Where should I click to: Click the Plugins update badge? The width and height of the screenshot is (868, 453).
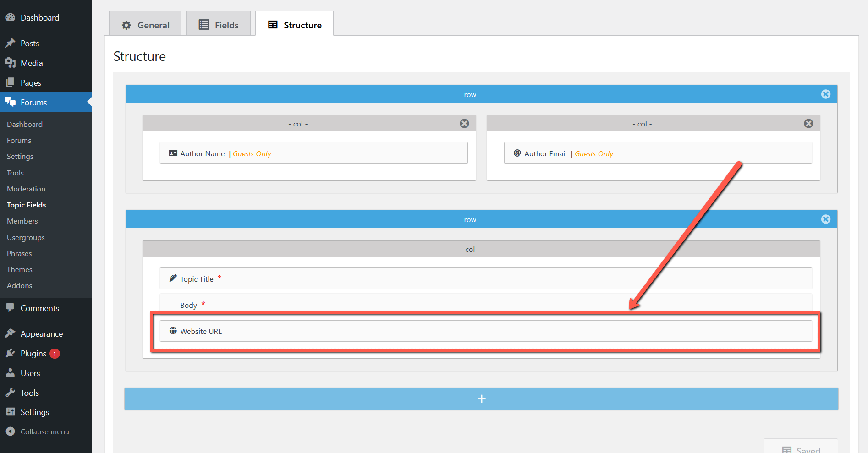55,354
